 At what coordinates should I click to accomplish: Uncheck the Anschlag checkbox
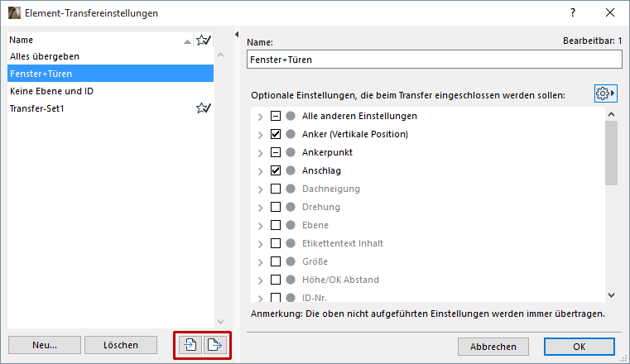click(x=277, y=170)
